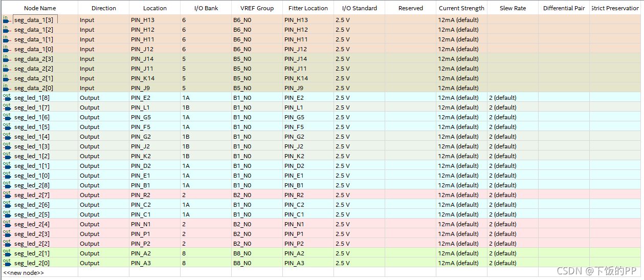Click the input pin icon for seg_data_2[1]
Screen dimensions: 644x280
[7, 78]
